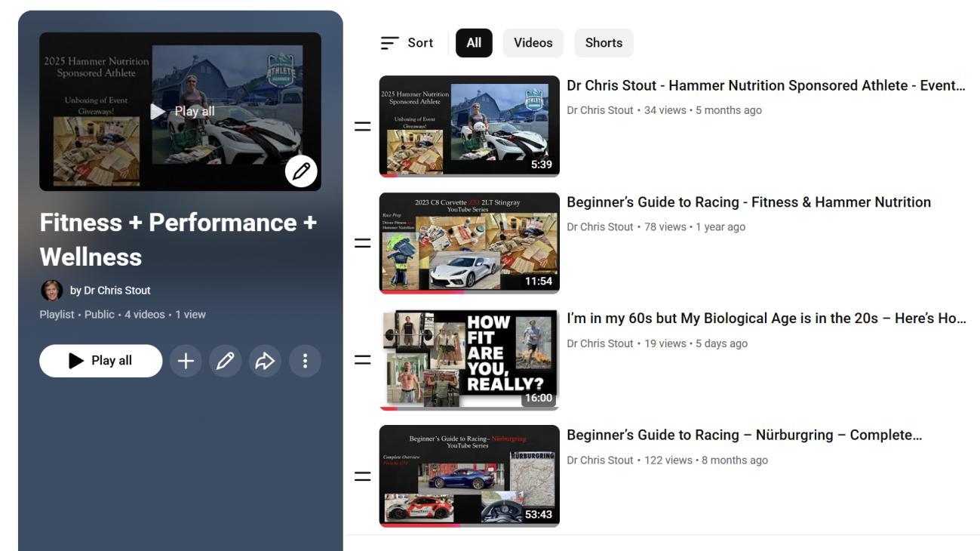The width and height of the screenshot is (980, 551).
Task: Grab the drag handle for Hammer Nutrition Sponsored Athlete video
Action: point(363,127)
